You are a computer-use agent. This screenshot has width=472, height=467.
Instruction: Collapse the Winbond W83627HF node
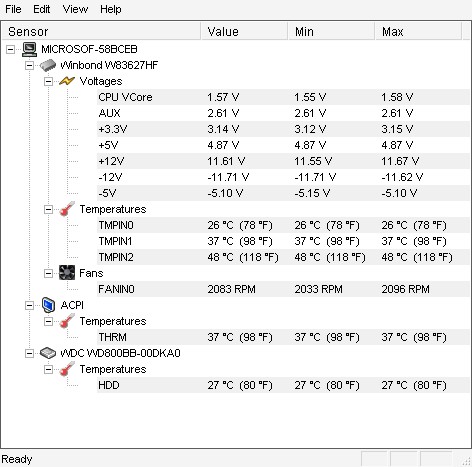point(29,65)
